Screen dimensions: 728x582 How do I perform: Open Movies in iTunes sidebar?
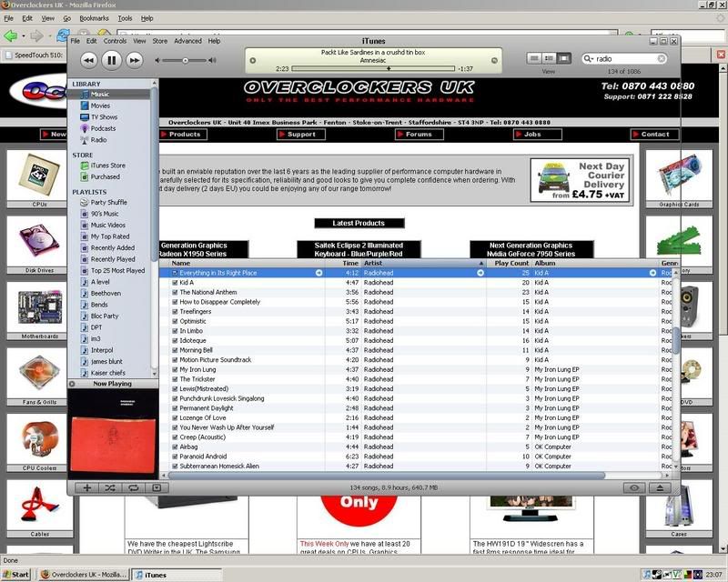pyautogui.click(x=100, y=105)
